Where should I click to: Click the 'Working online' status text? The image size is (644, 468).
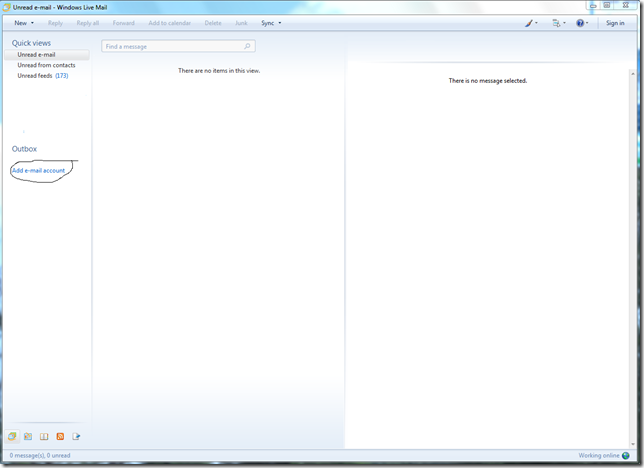point(599,455)
